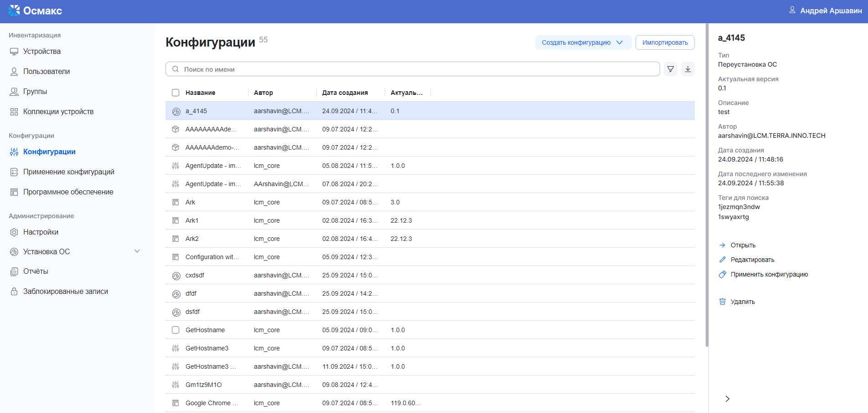Viewport: 868px width, 413px height.
Task: Click the Редактировать pencil icon for a_4145
Action: tap(723, 259)
